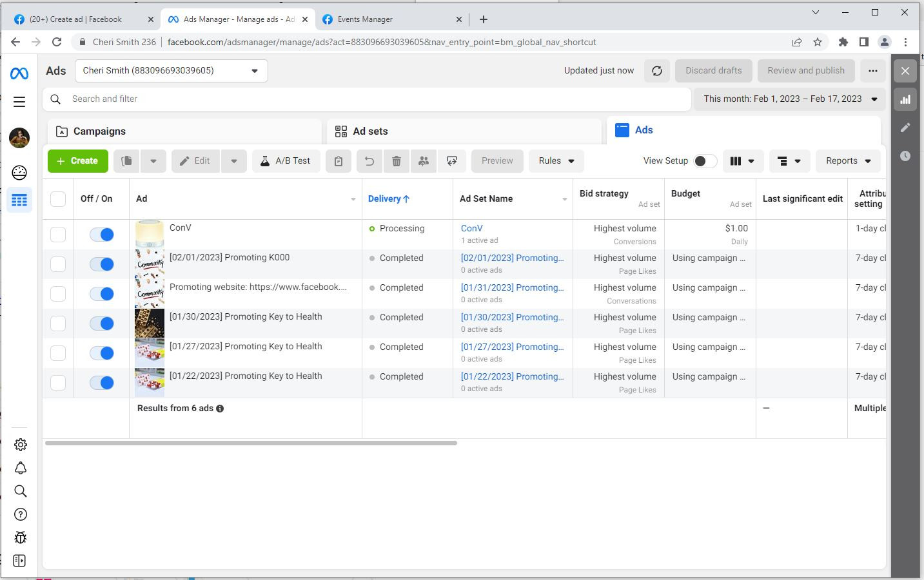Toggle the sidebar collapse panel icon
The height and width of the screenshot is (580, 924).
coord(19,561)
